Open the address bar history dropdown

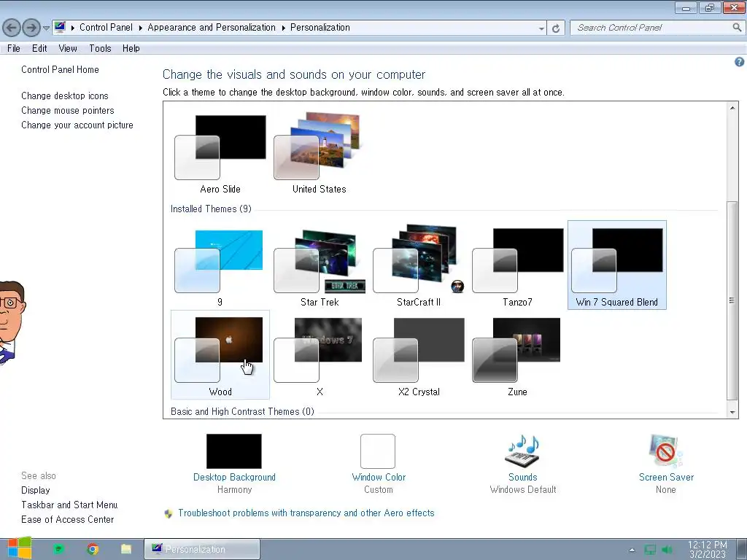point(541,28)
